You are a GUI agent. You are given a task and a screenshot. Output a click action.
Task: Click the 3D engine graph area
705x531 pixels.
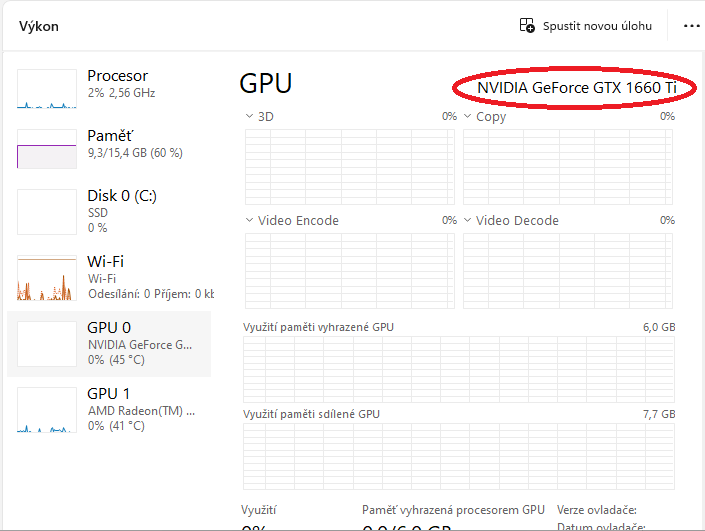(x=350, y=167)
